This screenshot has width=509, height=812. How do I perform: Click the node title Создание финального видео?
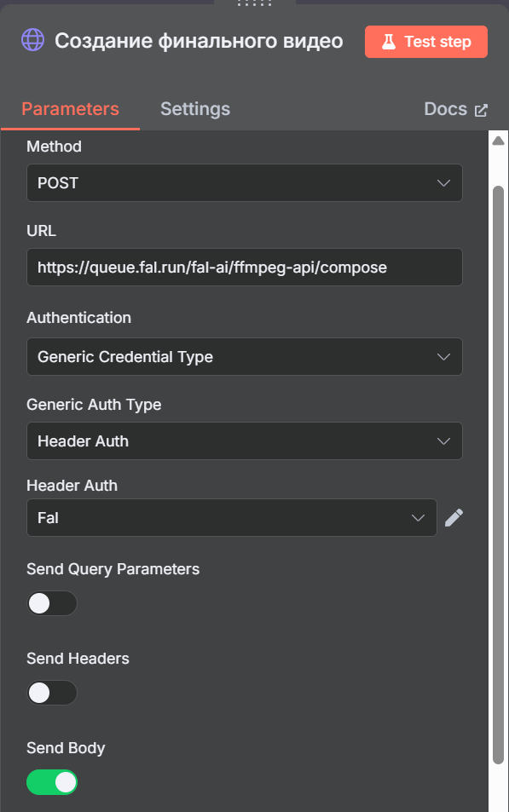pos(199,41)
